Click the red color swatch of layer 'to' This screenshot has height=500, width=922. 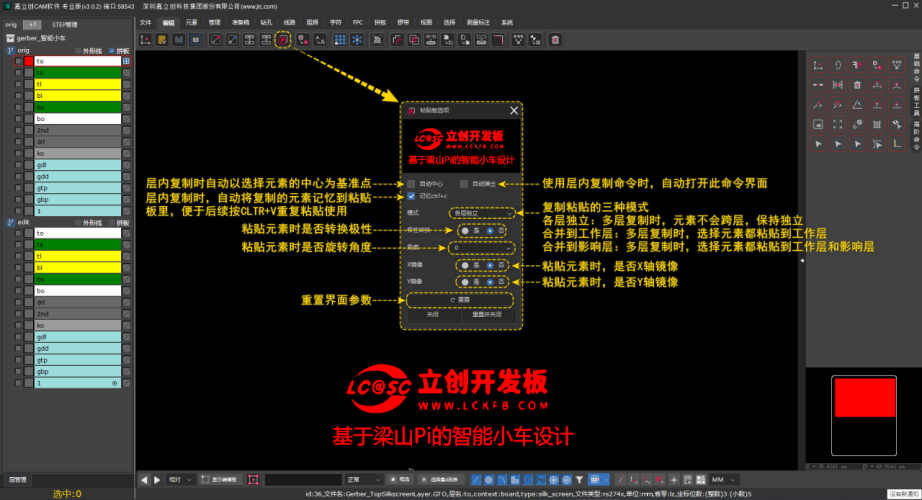[x=29, y=61]
